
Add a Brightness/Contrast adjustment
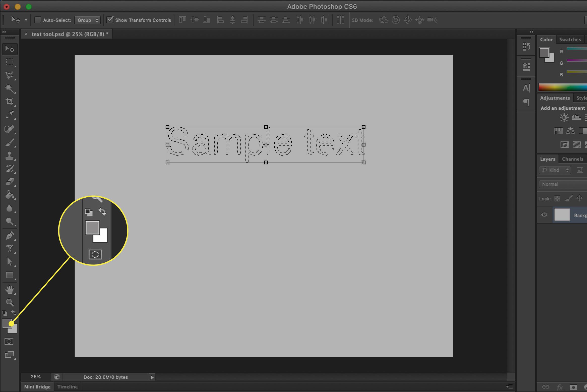tap(564, 117)
